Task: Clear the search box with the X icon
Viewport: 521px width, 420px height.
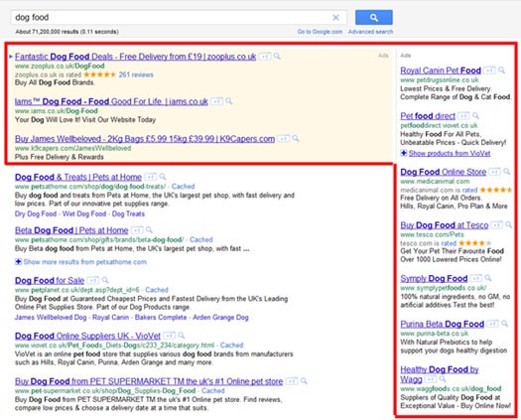Action: (x=336, y=18)
